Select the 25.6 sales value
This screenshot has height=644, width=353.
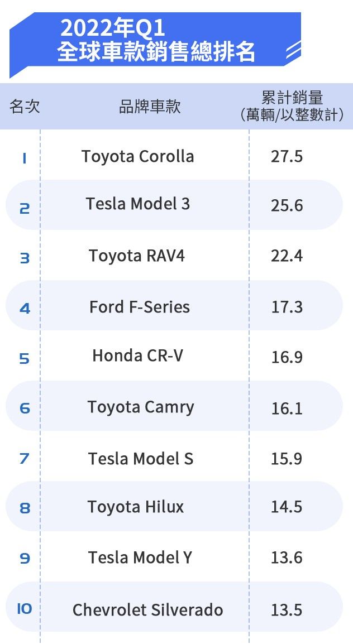tap(287, 206)
